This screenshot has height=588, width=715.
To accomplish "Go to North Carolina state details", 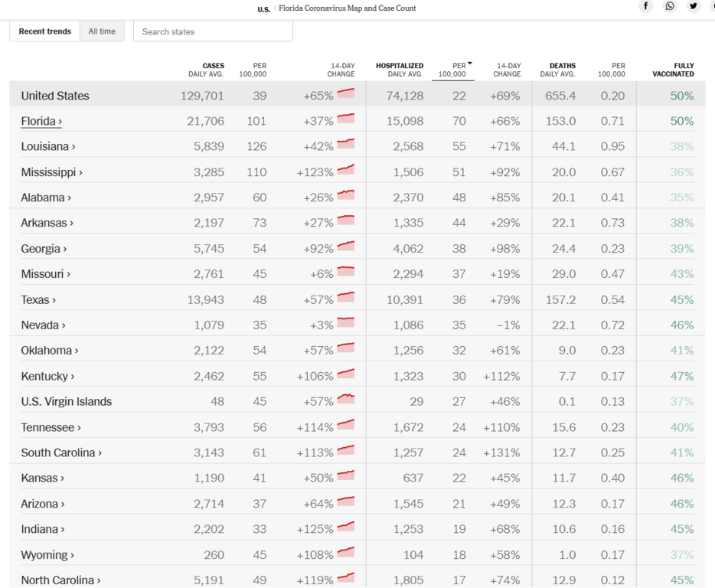I will [60, 580].
